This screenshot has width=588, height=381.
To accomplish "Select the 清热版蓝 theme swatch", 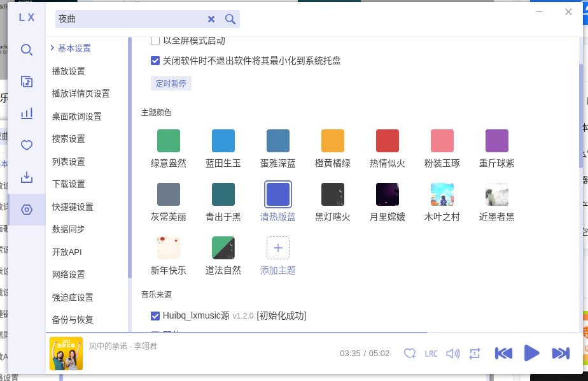I will (278, 194).
